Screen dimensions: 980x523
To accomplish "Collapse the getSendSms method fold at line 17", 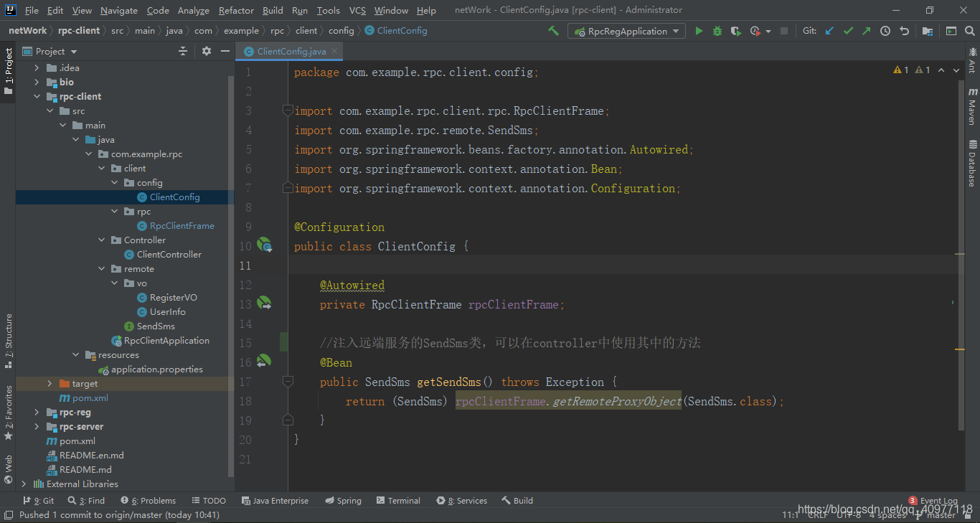I will point(288,382).
